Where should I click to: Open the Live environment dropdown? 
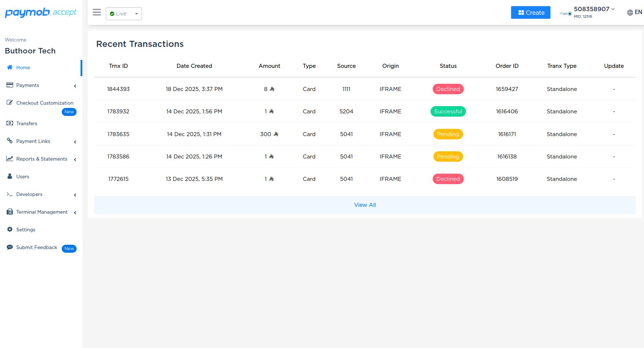[124, 14]
